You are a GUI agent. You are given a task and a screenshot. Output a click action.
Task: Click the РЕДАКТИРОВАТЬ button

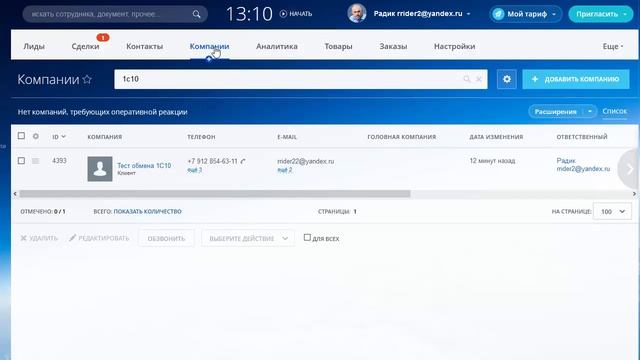pyautogui.click(x=99, y=238)
